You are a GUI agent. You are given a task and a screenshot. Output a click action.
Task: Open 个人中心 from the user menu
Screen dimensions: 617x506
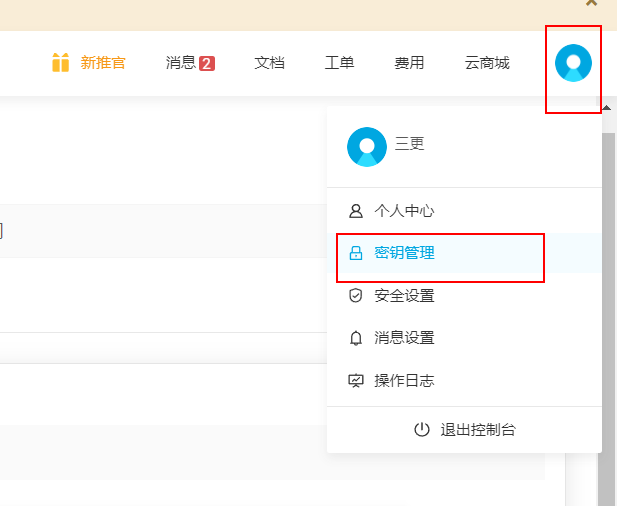pos(404,211)
